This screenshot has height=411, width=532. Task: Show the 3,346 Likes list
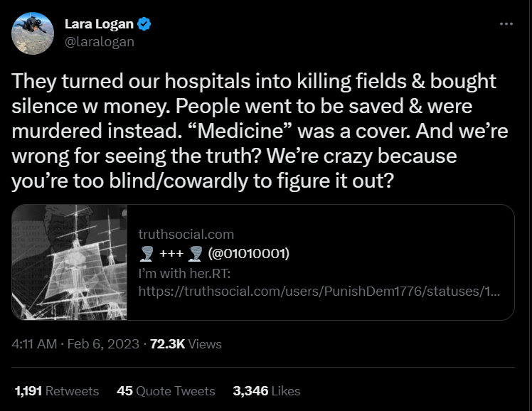266,390
